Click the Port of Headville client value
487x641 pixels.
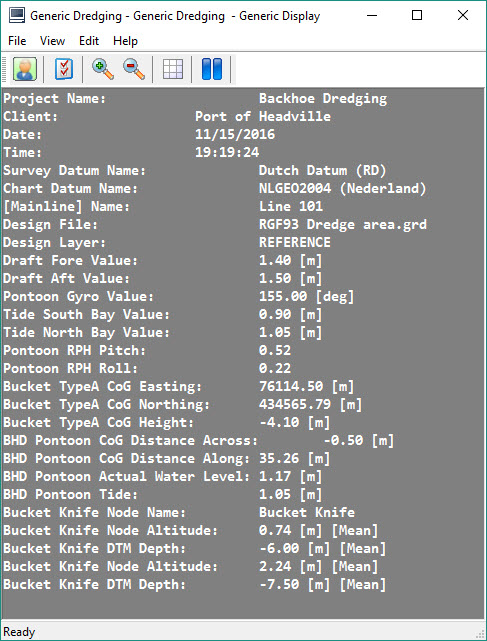(x=263, y=117)
